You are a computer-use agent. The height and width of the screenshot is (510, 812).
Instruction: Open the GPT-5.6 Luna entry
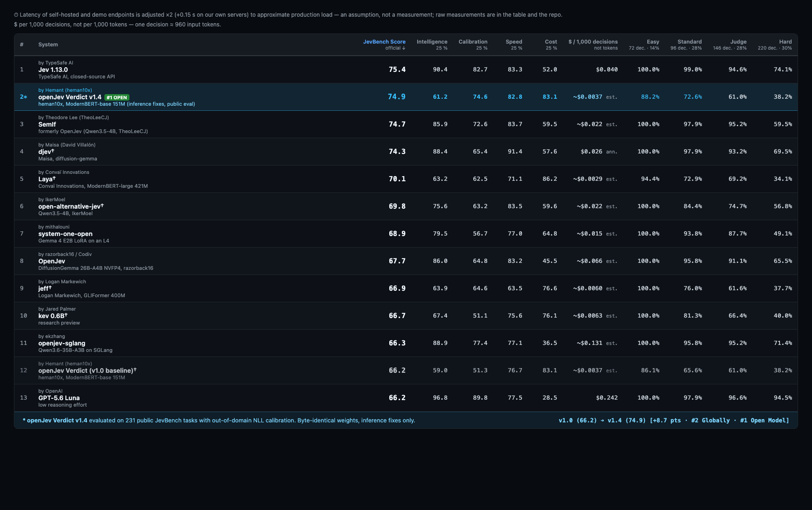point(59,398)
